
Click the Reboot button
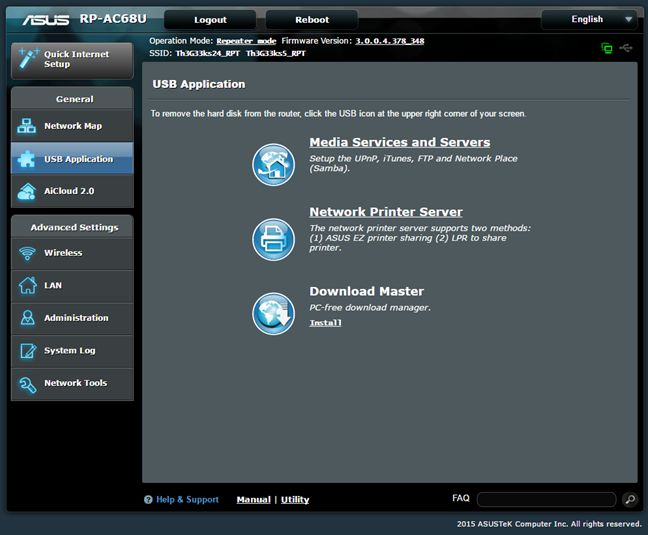312,19
